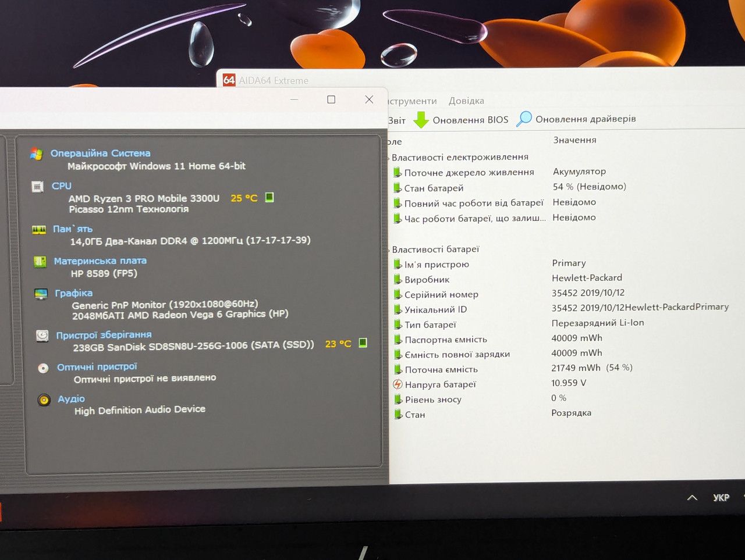This screenshot has height=560, width=745.
Task: Click the battery icon beside Серійний номер
Action: pyautogui.click(x=398, y=294)
